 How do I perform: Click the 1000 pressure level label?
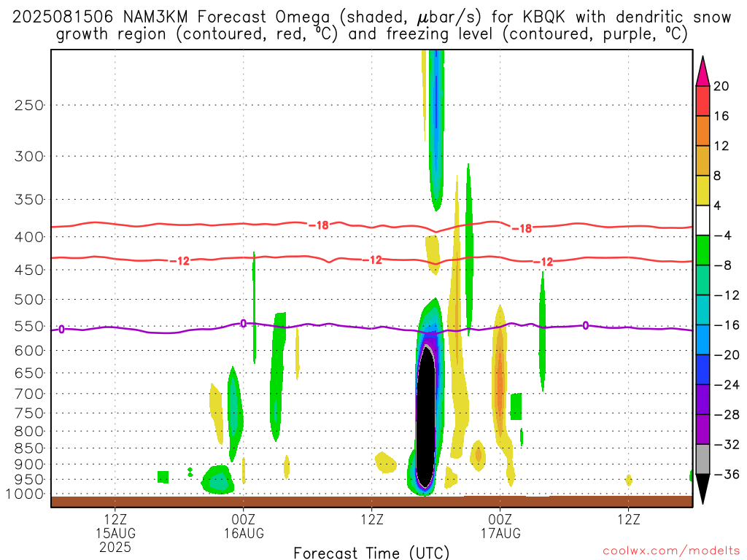25,494
